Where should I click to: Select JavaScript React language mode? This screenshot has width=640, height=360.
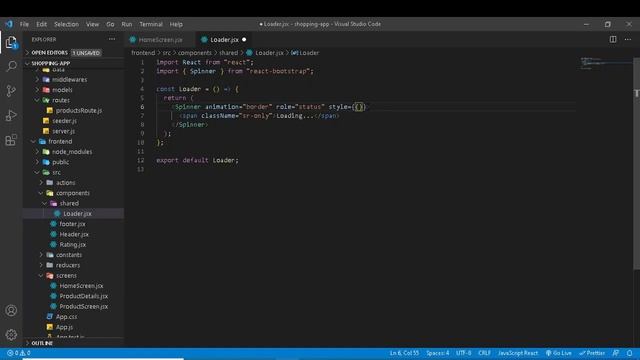518,353
